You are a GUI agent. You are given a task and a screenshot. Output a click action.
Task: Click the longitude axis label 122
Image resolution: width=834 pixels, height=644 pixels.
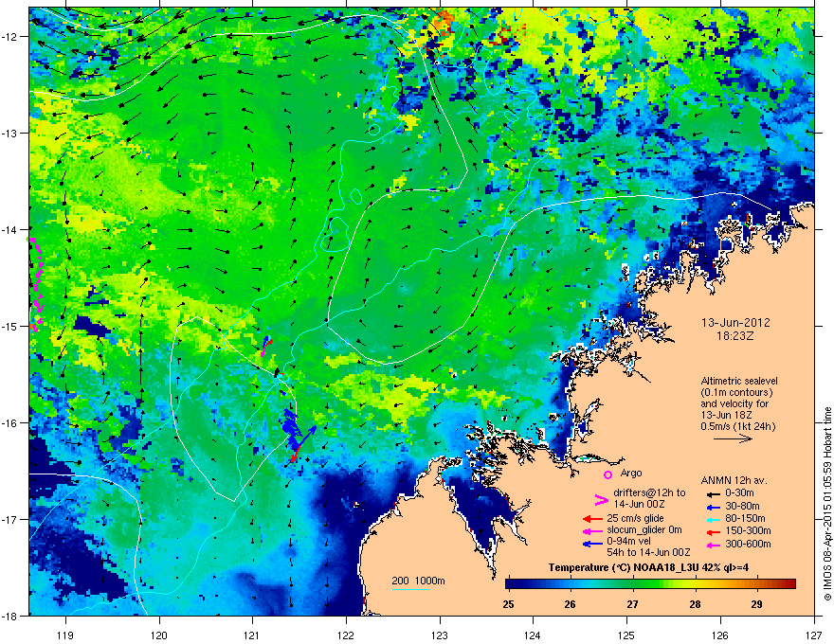346,635
